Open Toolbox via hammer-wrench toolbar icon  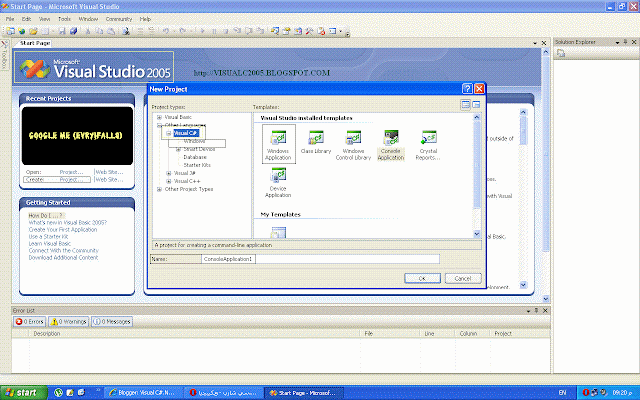(309, 31)
